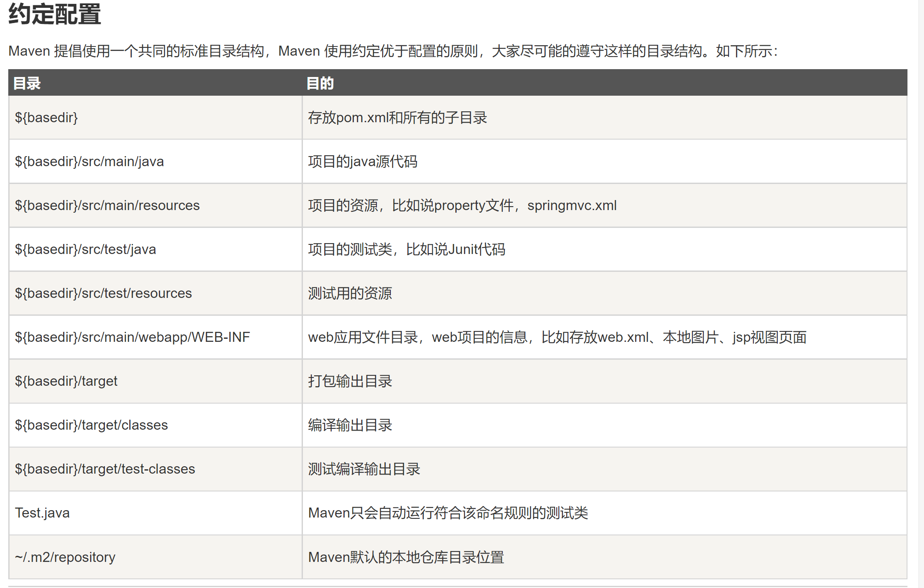Image resolution: width=924 pixels, height=588 pixels.
Task: Click the ${basedir}/target cell
Action: point(66,381)
